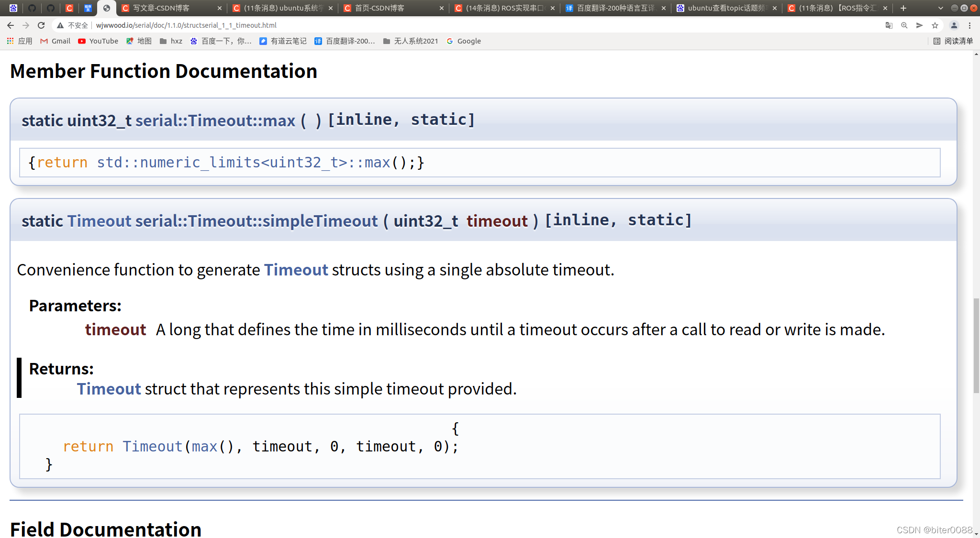Viewport: 980px width, 538px height.
Task: Open the Apps grid shortcut
Action: pos(19,41)
